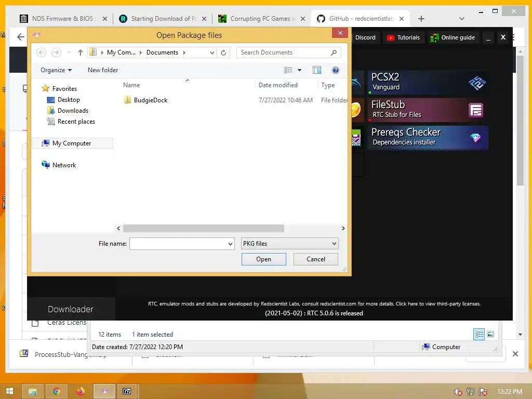Close the browser download bar

[x=515, y=354]
